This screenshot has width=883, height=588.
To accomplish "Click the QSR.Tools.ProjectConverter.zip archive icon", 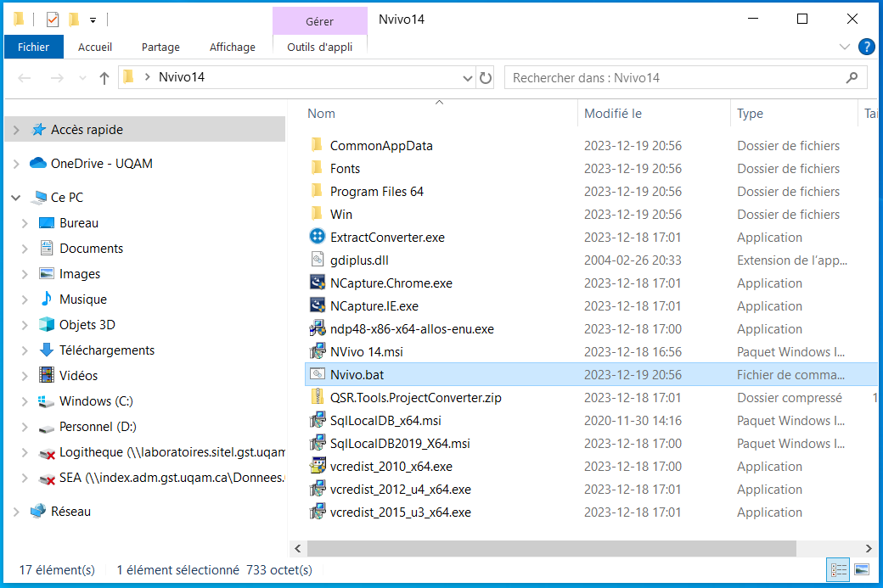I will (x=318, y=397).
